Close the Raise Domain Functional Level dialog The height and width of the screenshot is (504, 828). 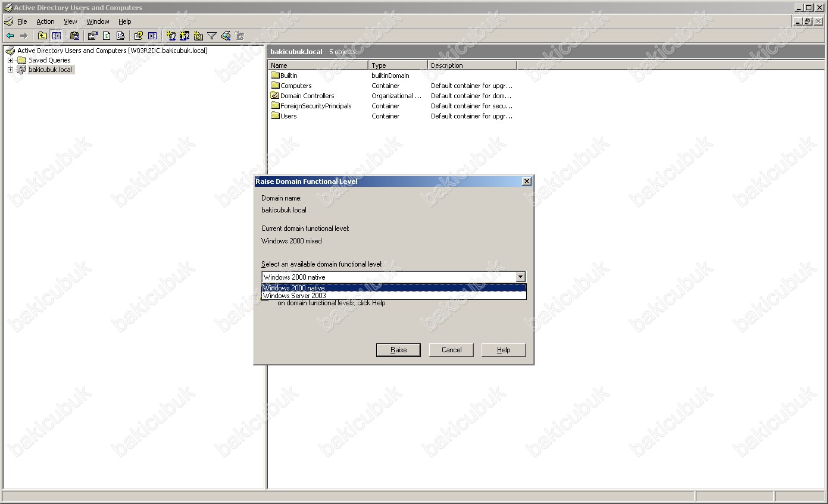[526, 181]
